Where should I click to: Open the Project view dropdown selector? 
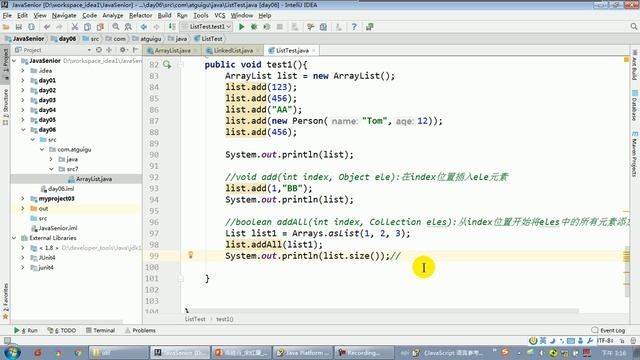(89, 50)
